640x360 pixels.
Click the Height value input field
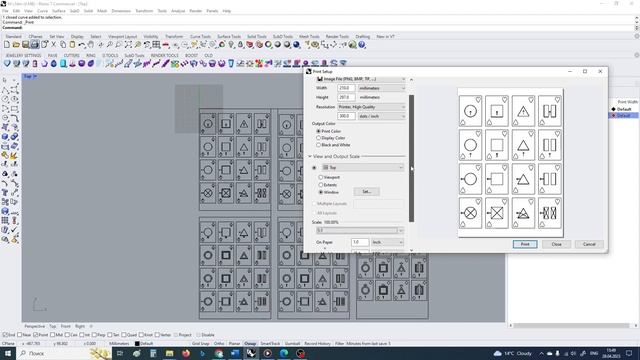[x=346, y=98]
